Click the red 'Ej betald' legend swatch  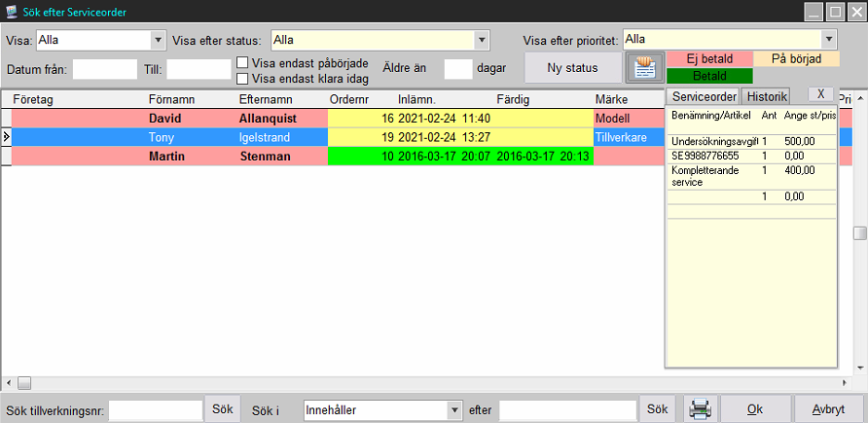[707, 59]
